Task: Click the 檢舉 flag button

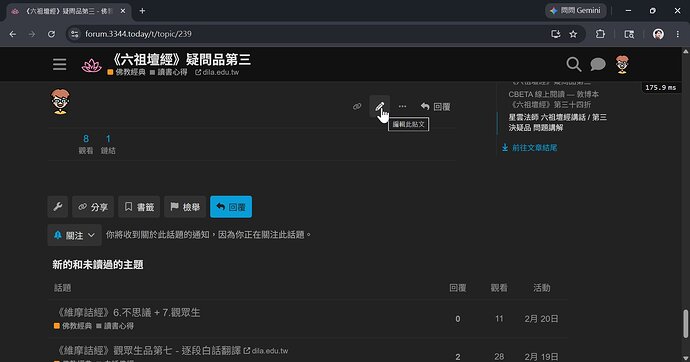Action: click(185, 207)
